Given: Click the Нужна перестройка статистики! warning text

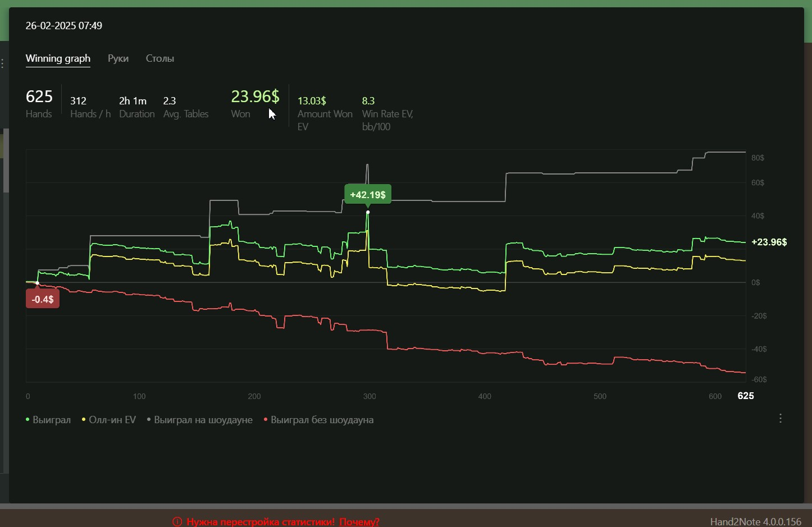Looking at the screenshot, I should click(261, 522).
